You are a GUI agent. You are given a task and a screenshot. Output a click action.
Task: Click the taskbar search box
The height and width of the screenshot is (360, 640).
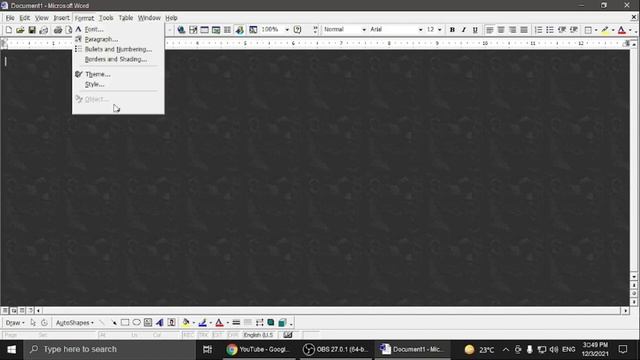(109, 349)
